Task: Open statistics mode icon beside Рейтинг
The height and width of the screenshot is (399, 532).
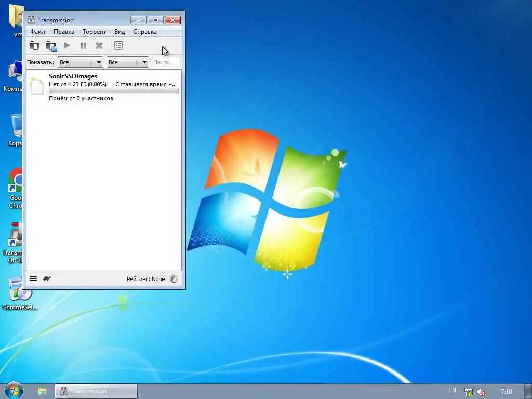Action: pyautogui.click(x=174, y=278)
